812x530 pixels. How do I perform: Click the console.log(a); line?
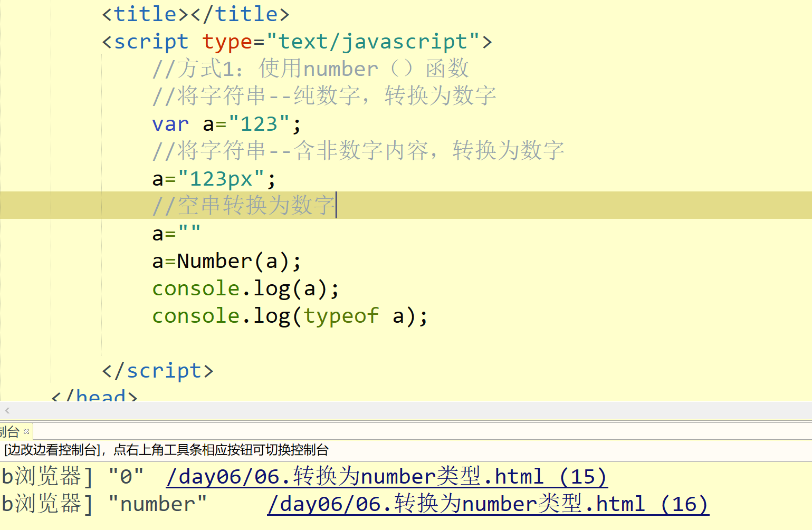pyautogui.click(x=245, y=288)
